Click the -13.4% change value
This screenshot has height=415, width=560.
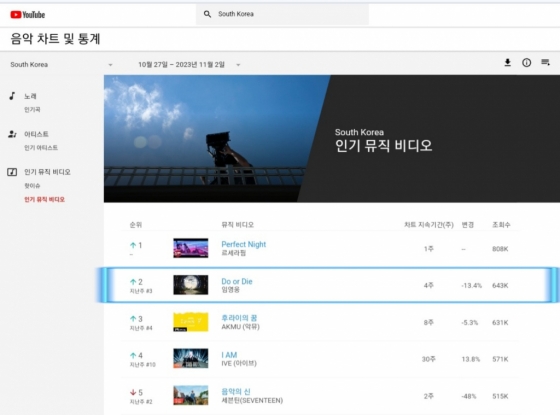click(471, 285)
